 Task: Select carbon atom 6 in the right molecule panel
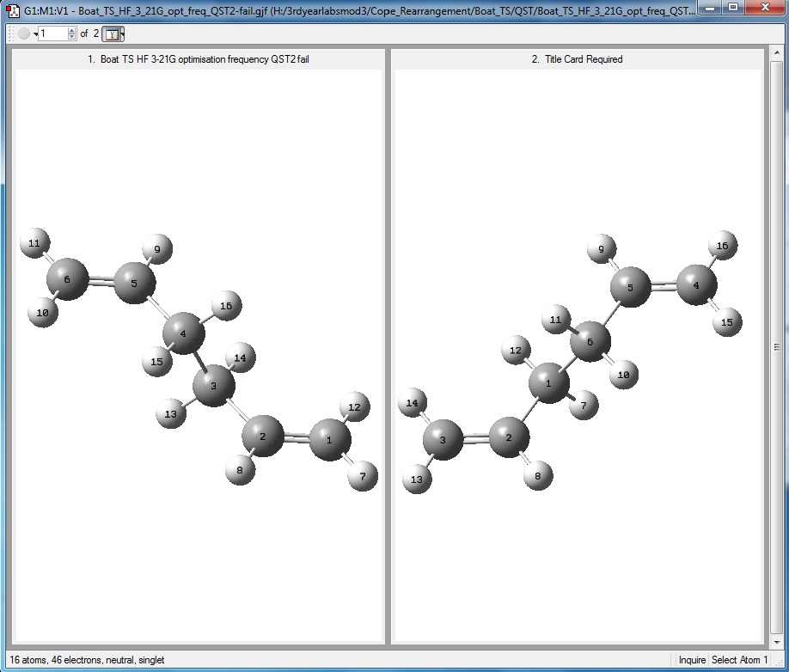pyautogui.click(x=590, y=341)
